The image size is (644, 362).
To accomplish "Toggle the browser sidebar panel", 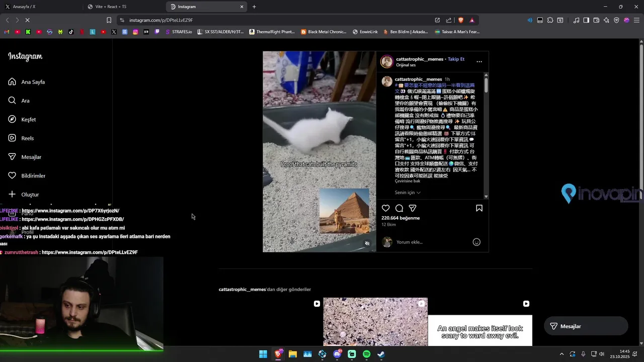I will pos(586,20).
